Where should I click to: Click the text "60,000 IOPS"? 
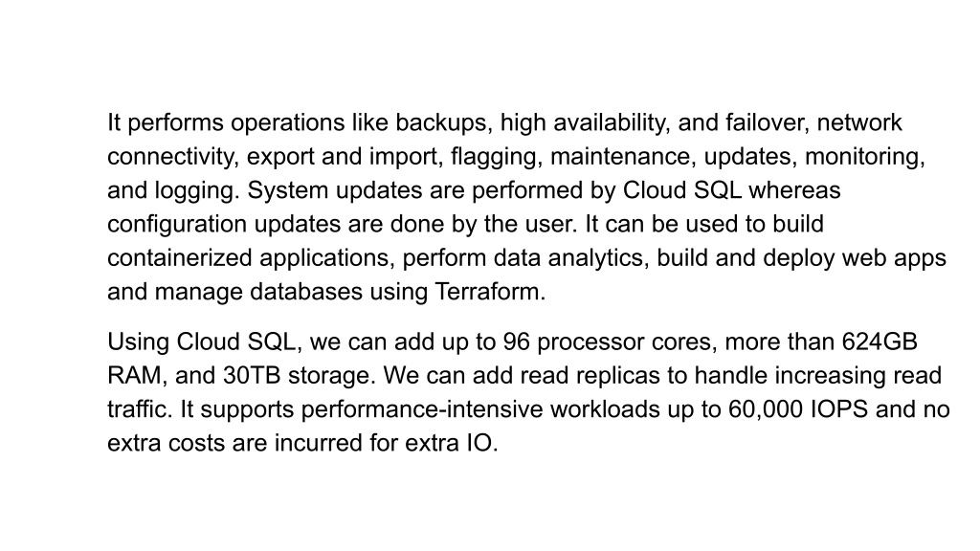798,409
